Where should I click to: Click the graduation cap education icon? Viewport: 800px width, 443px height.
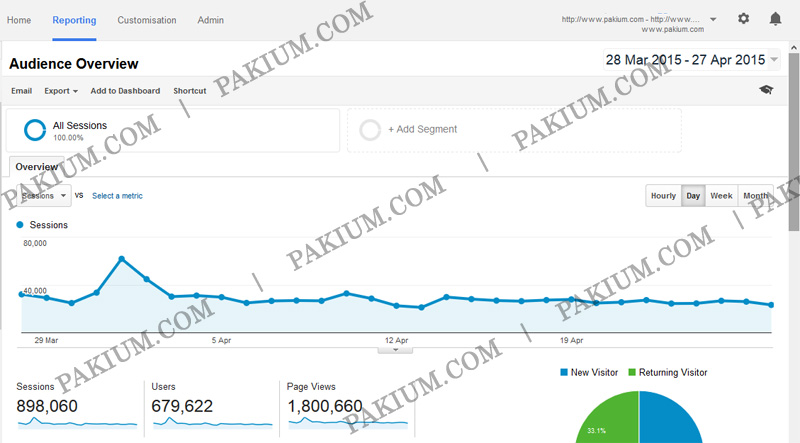click(766, 90)
